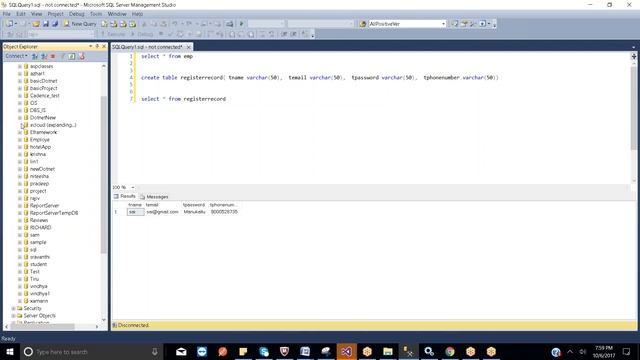This screenshot has width=640, height=360.
Task: Click the sai@gmail.com result cell
Action: point(162,212)
